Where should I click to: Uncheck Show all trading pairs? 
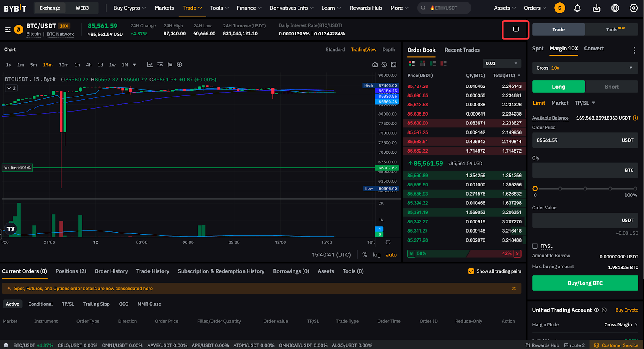click(471, 271)
